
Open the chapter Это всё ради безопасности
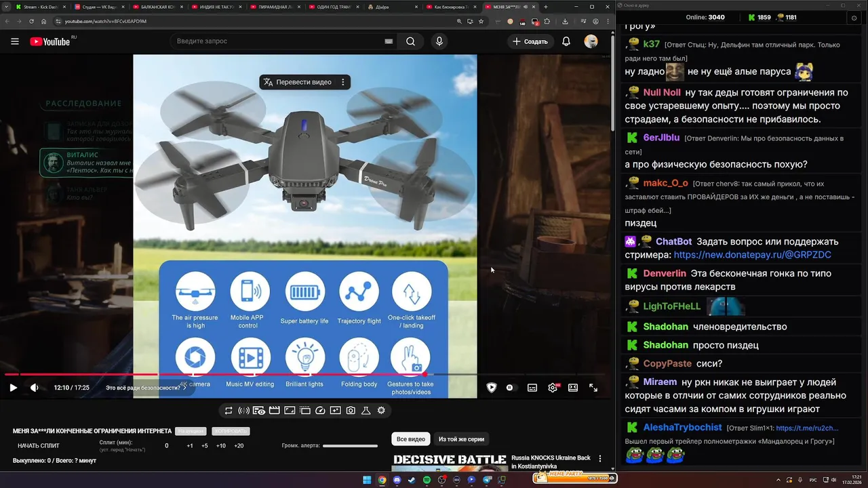coord(146,388)
